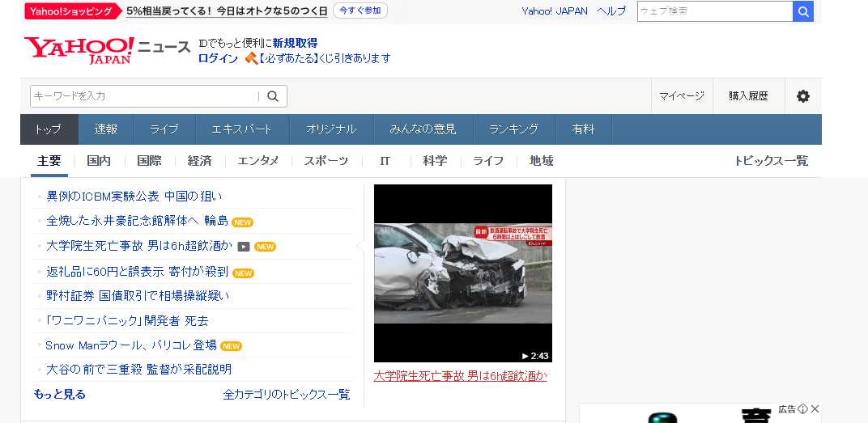Open the 異例のICBM実験公表 headline
This screenshot has width=868, height=423.
(x=134, y=197)
